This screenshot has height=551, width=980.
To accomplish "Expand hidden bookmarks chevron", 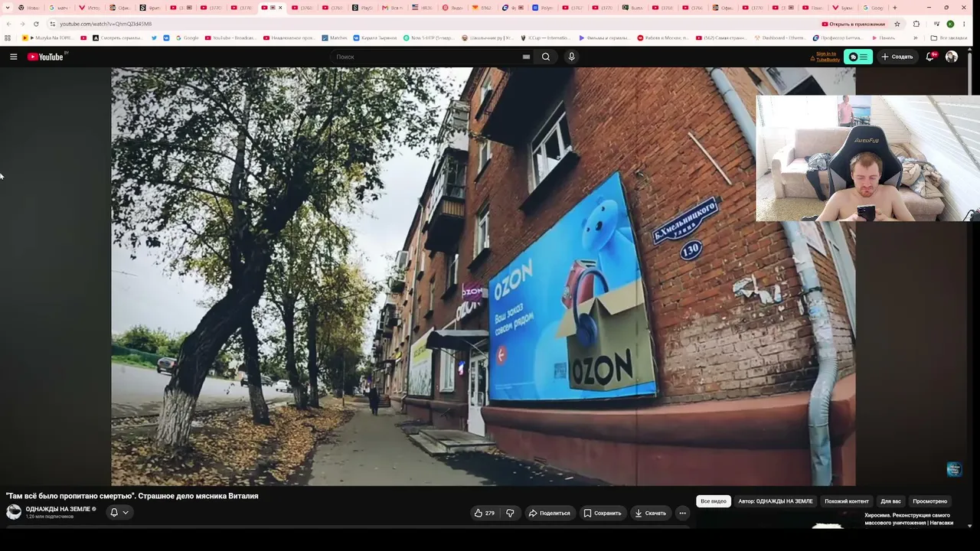I will tap(916, 37).
